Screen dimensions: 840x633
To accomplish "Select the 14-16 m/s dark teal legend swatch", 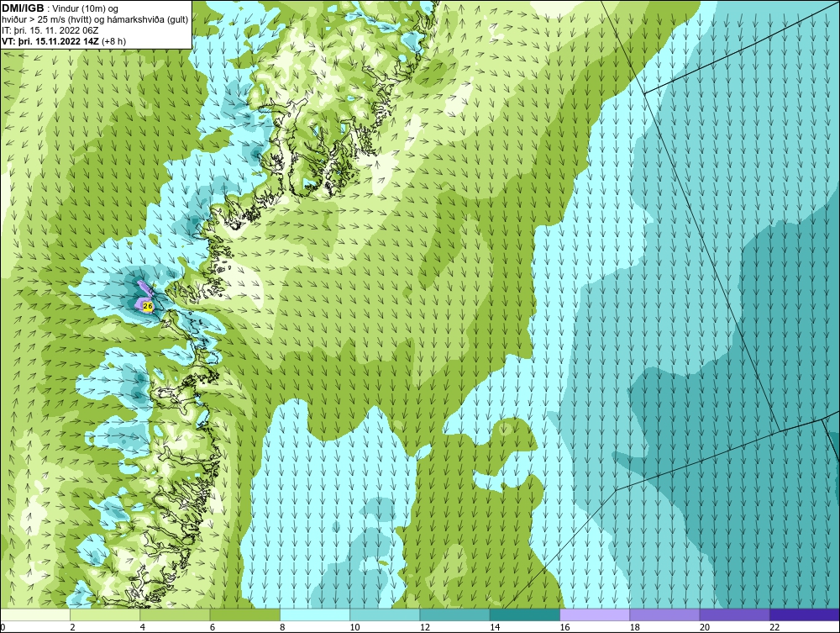I will [525, 615].
